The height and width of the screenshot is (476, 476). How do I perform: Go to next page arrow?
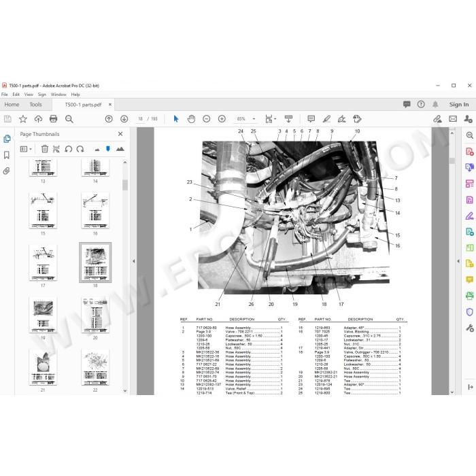(124, 119)
